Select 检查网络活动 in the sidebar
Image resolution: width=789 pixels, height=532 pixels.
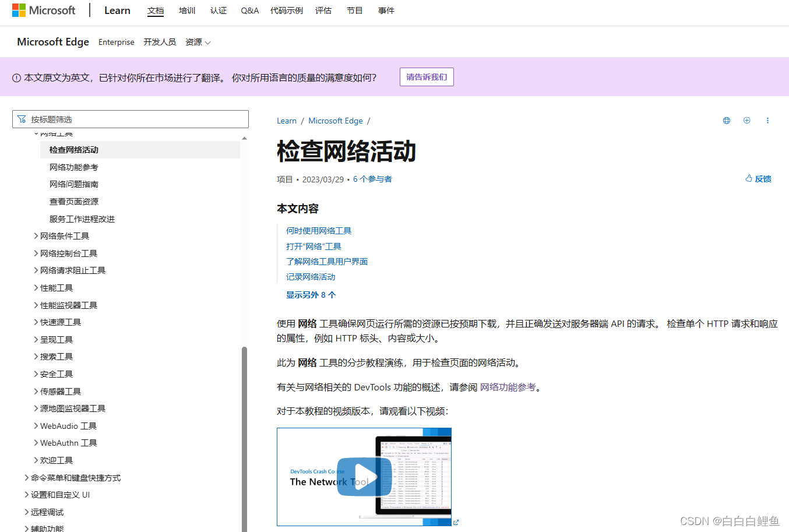point(140,150)
